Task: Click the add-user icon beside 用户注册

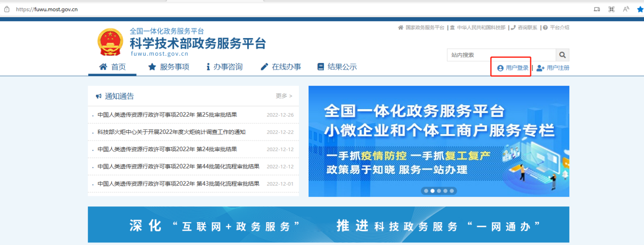Action: click(540, 68)
